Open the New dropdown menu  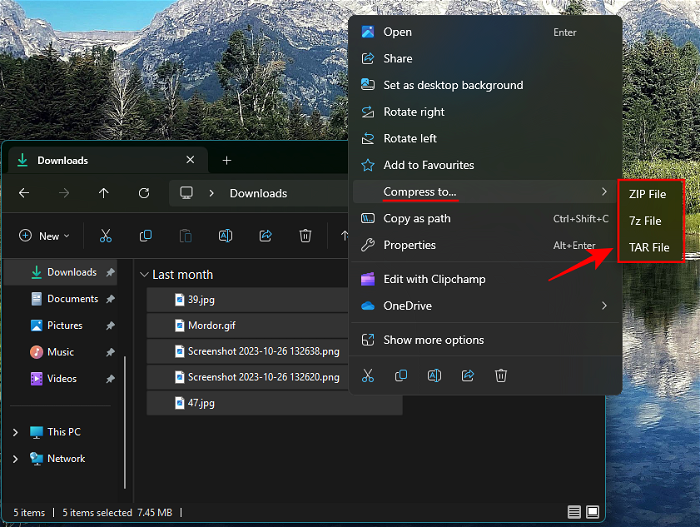point(44,236)
